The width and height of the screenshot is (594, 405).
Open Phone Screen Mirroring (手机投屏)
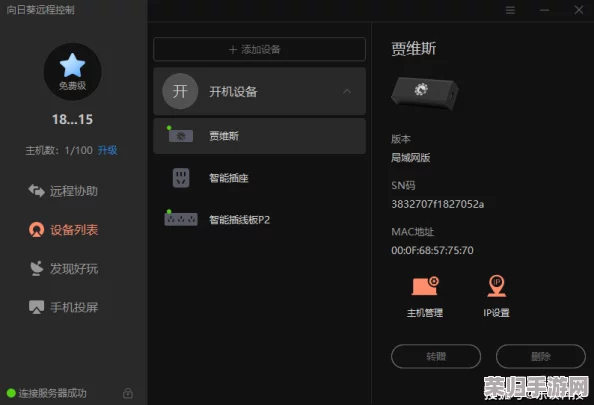pyautogui.click(x=63, y=307)
